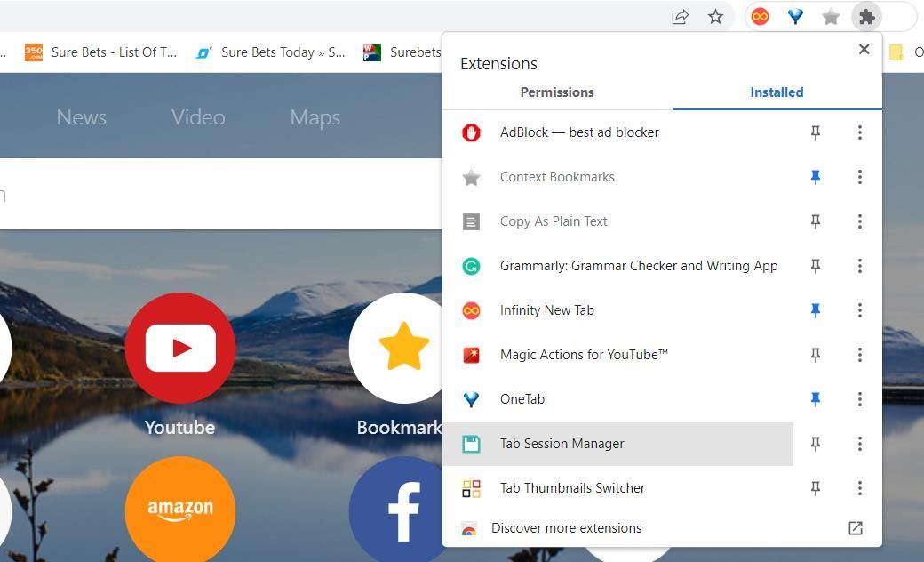Click the Magic Actions for YouTube icon

coord(472,354)
